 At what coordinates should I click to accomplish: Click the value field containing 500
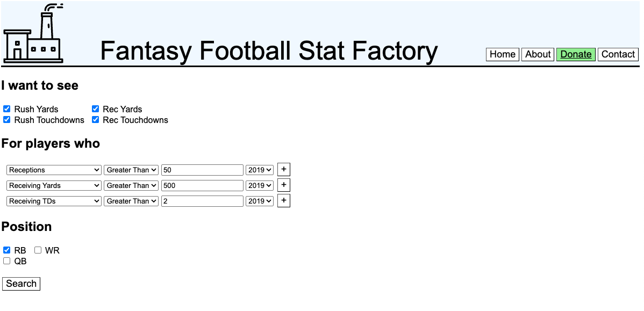[202, 185]
